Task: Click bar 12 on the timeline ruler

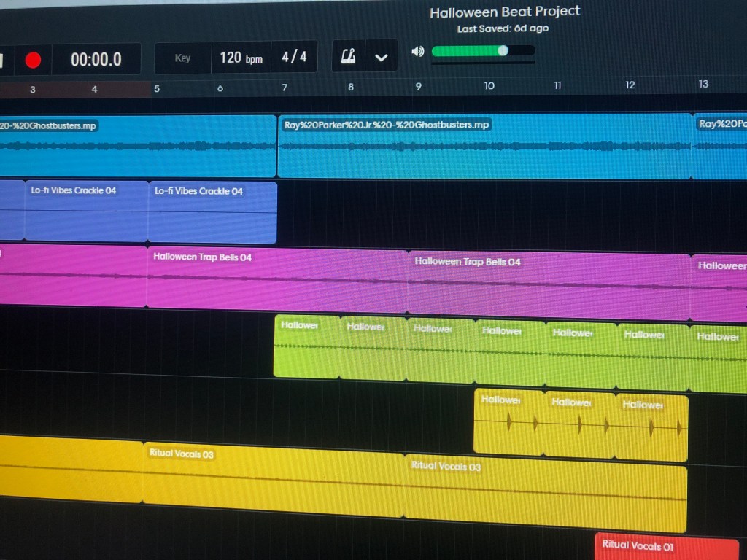Action: point(630,85)
